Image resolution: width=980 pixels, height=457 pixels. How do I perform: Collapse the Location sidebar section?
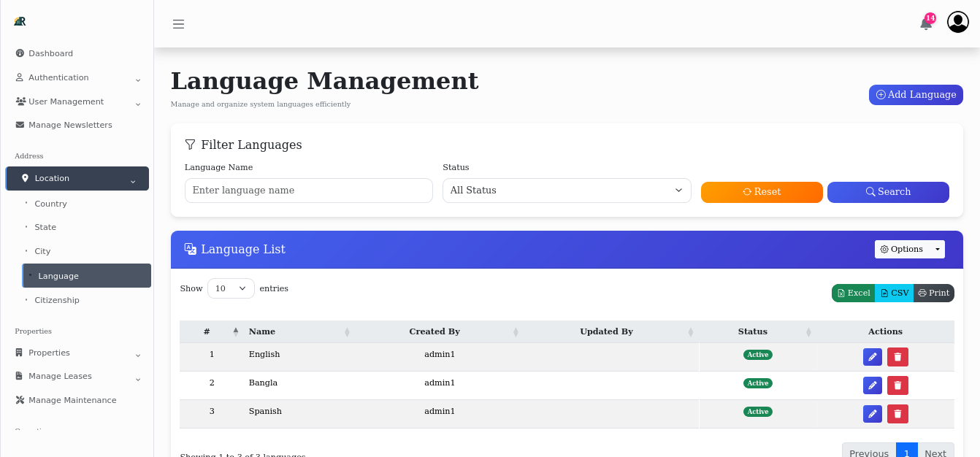[77, 178]
